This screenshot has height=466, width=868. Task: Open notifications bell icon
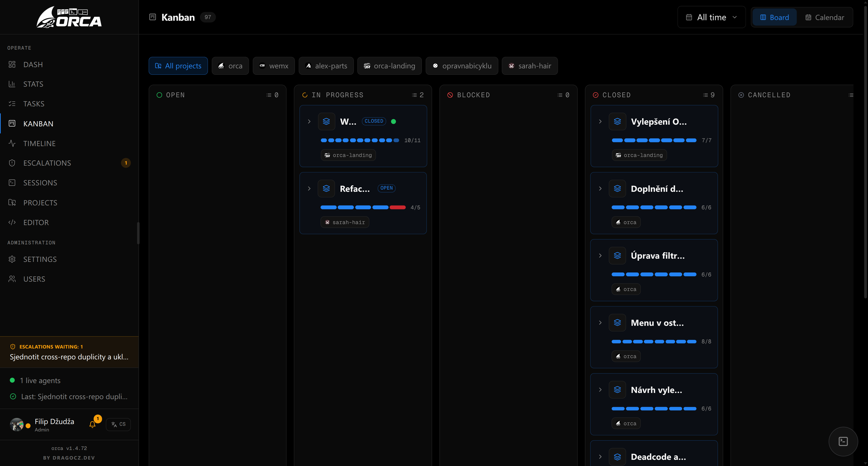click(92, 425)
